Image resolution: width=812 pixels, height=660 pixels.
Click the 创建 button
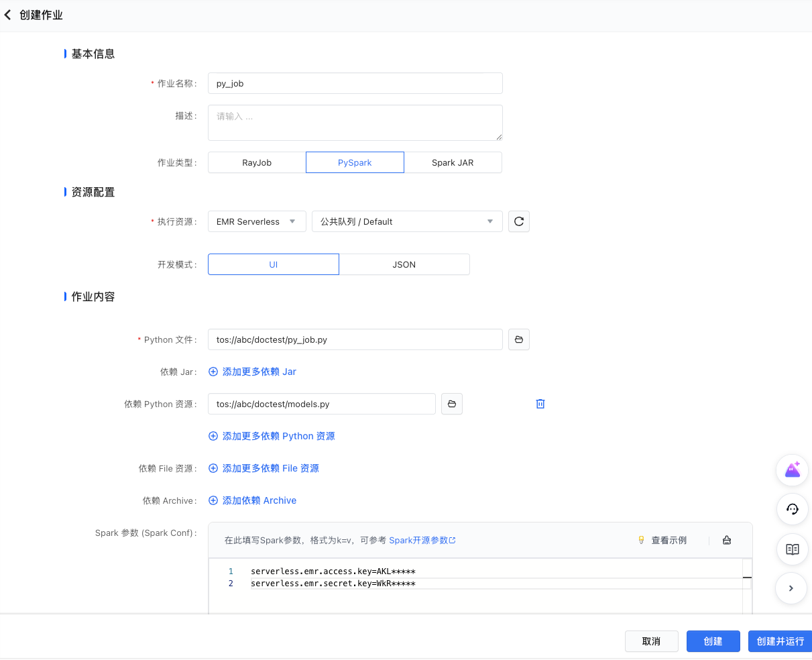click(x=713, y=641)
